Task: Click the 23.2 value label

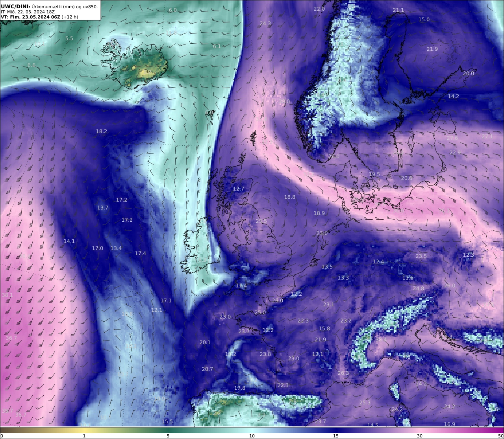Action: (x=346, y=320)
